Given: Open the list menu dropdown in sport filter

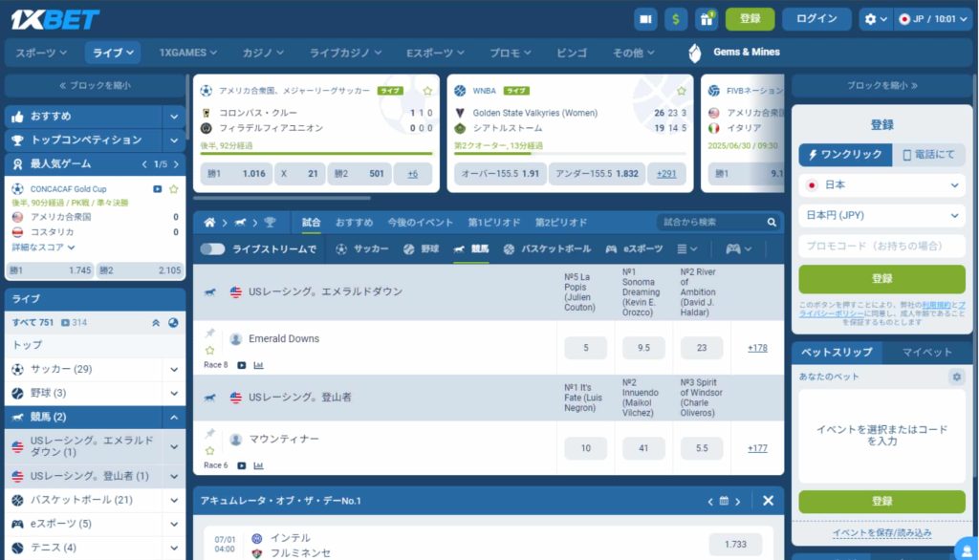Looking at the screenshot, I should pyautogui.click(x=686, y=249).
